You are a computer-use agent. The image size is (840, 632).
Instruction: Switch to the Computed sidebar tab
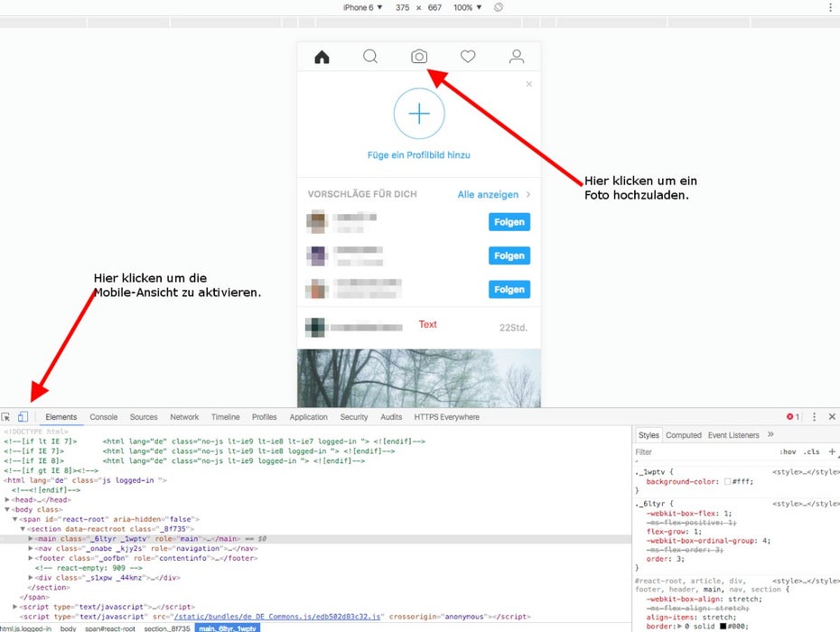[x=684, y=435]
